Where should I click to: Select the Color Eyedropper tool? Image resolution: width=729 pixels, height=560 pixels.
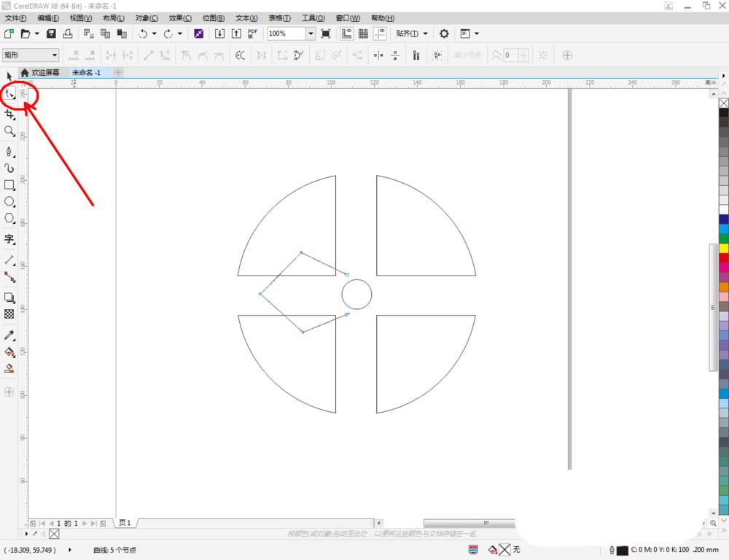pyautogui.click(x=9, y=335)
